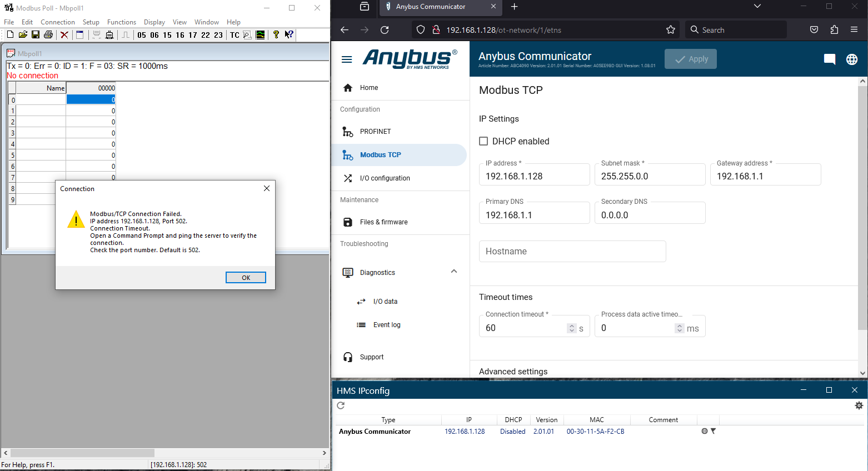
Task: Open HMS IPconfig settings gear
Action: point(859,405)
